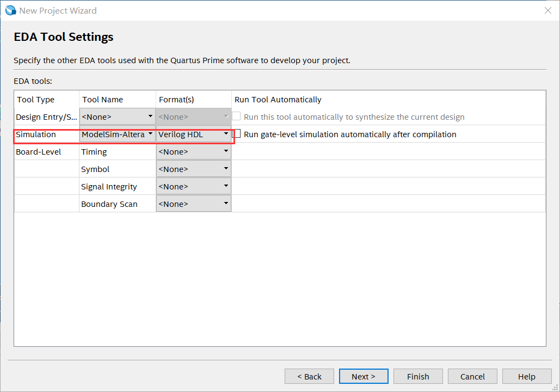Proceed with the Next > button
Screen dimensions: 560x392
364,376
